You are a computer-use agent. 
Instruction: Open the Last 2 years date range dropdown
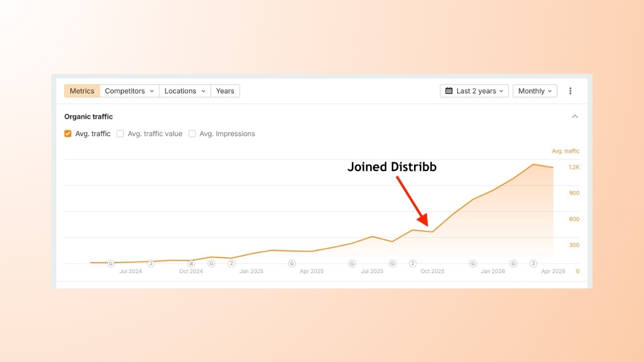coord(474,91)
